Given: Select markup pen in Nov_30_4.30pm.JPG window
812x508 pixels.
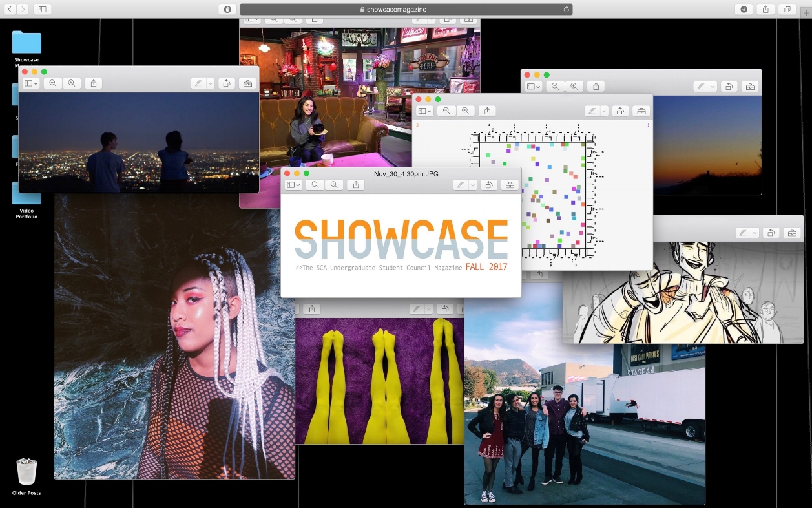Looking at the screenshot, I should coord(461,185).
